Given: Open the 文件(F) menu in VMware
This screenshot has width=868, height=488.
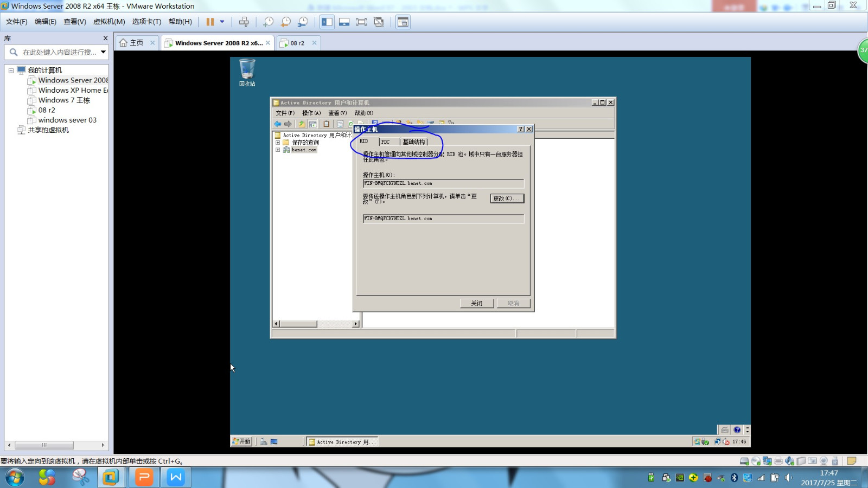Looking at the screenshot, I should point(16,22).
